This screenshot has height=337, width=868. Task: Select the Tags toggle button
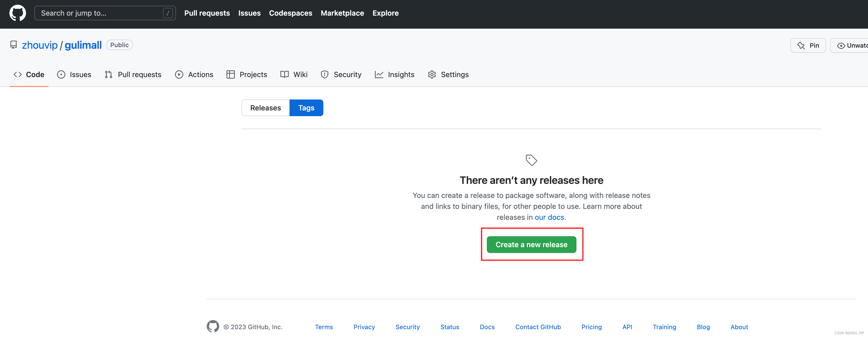click(306, 108)
